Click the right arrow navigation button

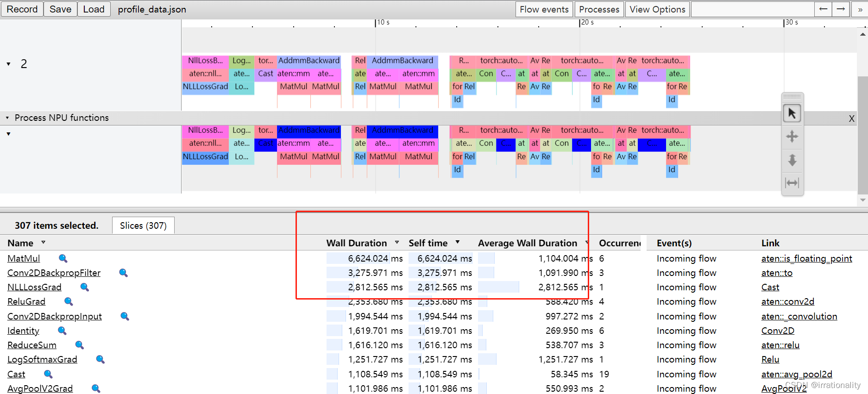tap(841, 9)
